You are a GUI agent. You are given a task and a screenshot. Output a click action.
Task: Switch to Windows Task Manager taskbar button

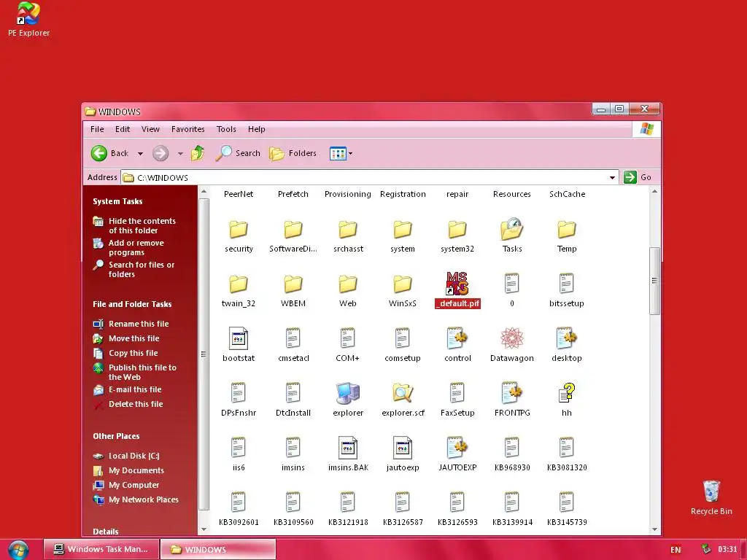click(x=101, y=549)
